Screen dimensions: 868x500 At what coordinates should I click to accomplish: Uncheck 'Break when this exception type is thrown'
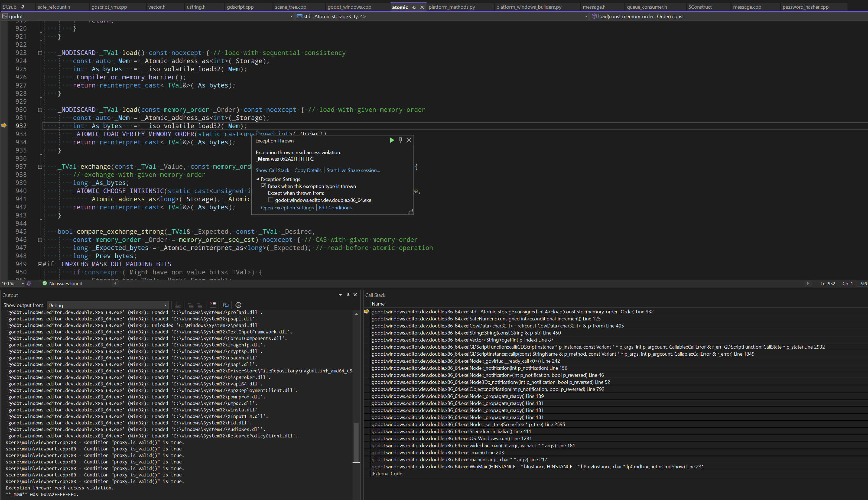[264, 186]
